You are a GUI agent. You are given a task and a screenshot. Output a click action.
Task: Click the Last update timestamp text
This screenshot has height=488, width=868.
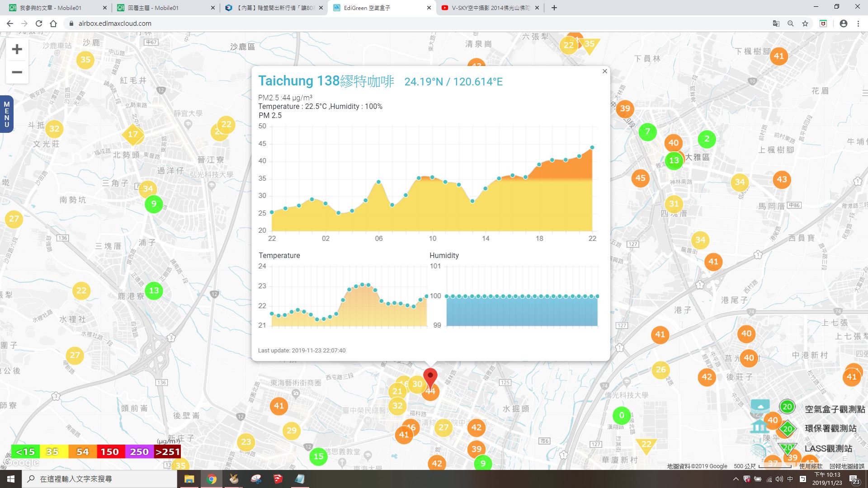point(302,351)
